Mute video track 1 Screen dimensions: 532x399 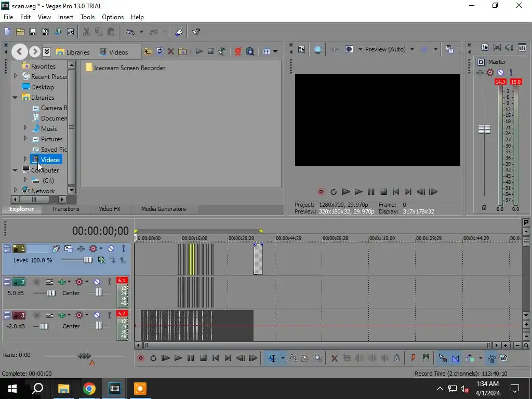click(x=111, y=249)
